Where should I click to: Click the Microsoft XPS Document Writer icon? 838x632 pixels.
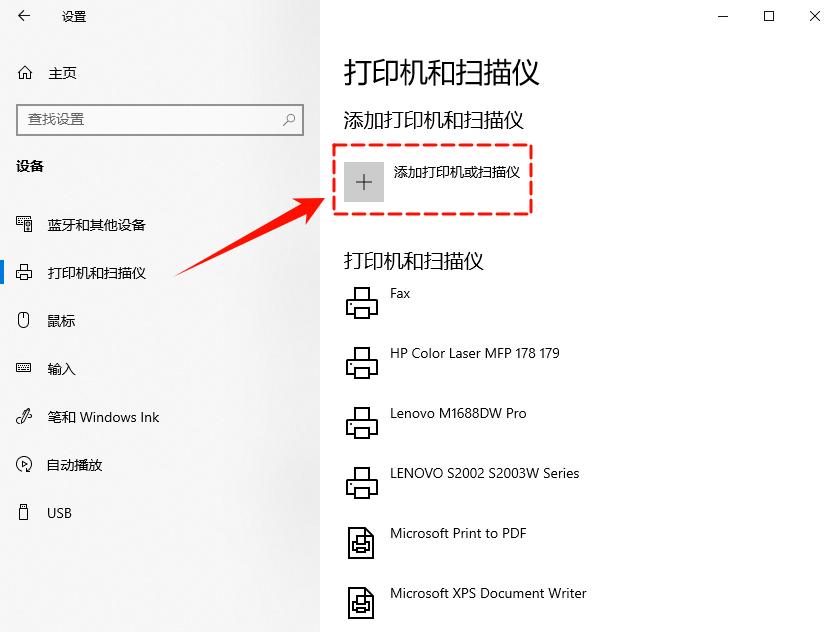click(361, 602)
